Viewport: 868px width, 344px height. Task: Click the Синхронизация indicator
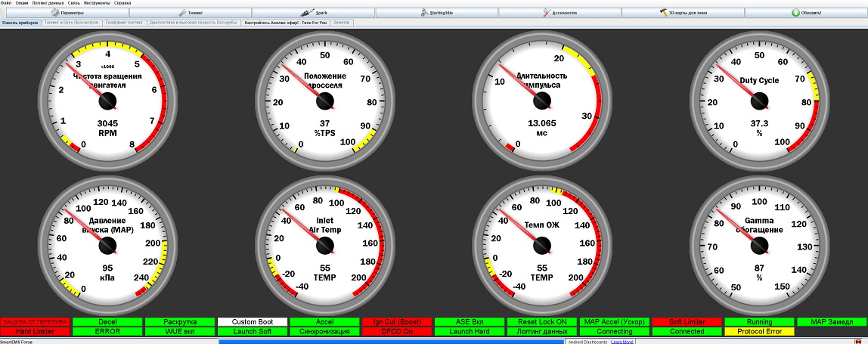pyautogui.click(x=325, y=331)
